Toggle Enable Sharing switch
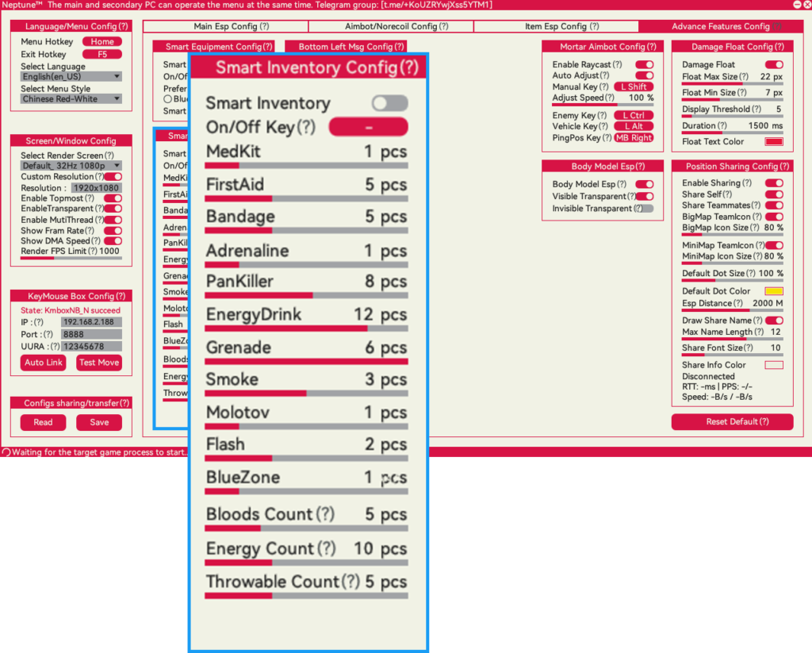 click(774, 183)
